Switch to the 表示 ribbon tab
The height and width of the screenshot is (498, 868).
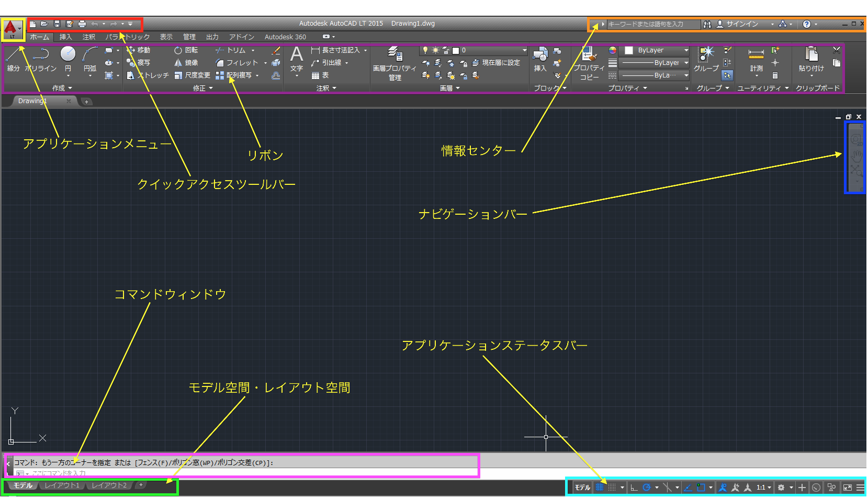[x=166, y=37]
